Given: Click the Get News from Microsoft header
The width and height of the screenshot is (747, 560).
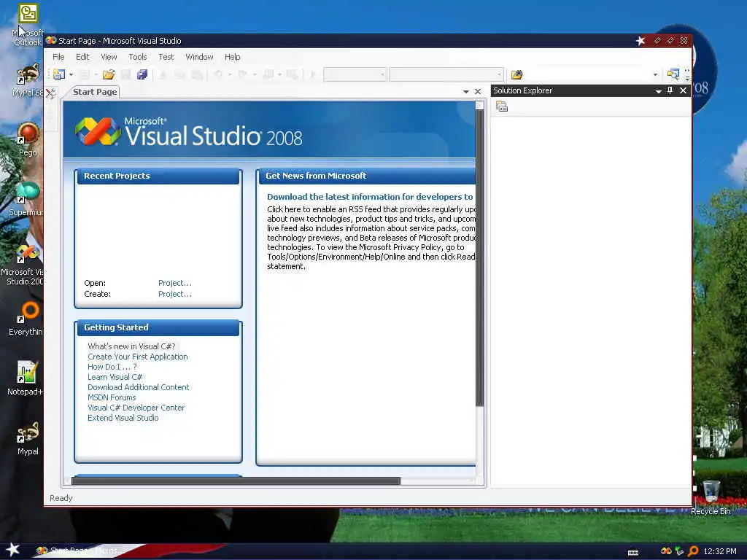Looking at the screenshot, I should (366, 176).
